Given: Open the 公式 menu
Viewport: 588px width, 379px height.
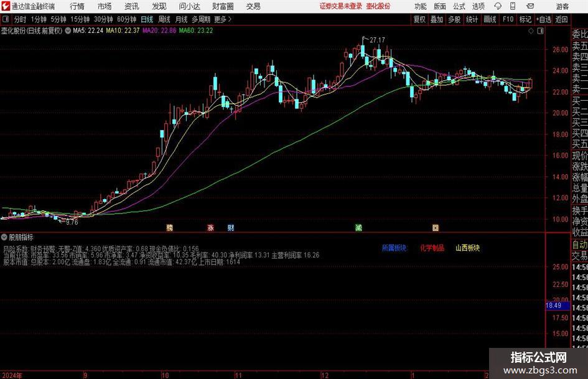Looking at the screenshot, I should [459, 6].
